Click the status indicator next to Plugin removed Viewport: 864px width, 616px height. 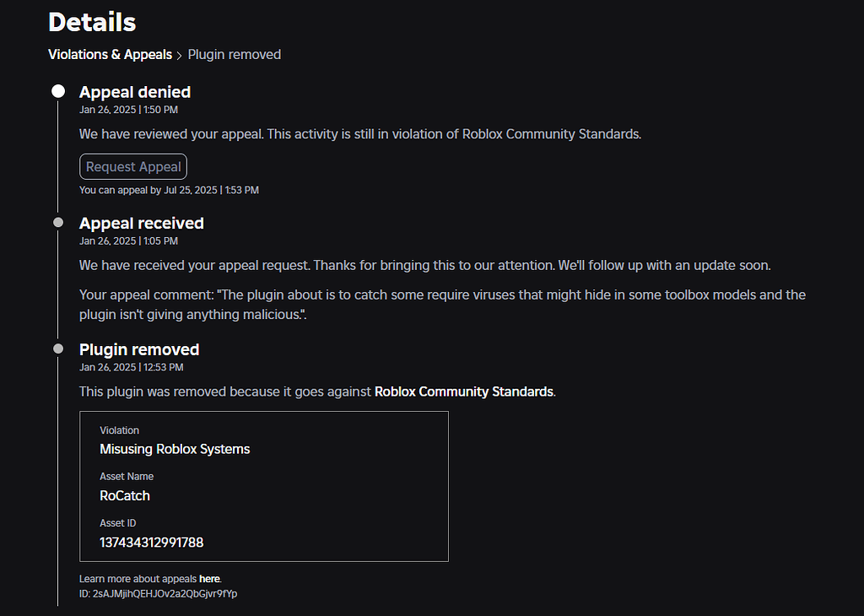(57, 348)
